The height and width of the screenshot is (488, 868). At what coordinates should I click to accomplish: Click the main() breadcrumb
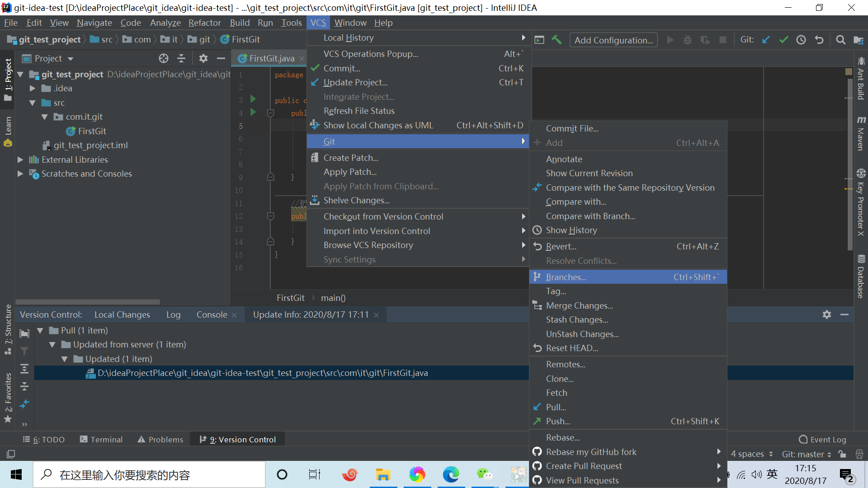click(x=333, y=298)
